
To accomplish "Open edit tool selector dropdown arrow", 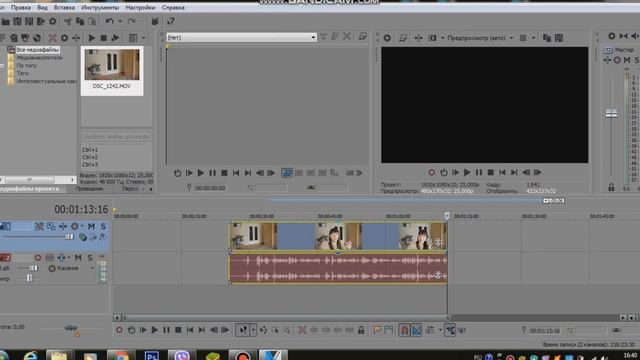I will pos(253,330).
